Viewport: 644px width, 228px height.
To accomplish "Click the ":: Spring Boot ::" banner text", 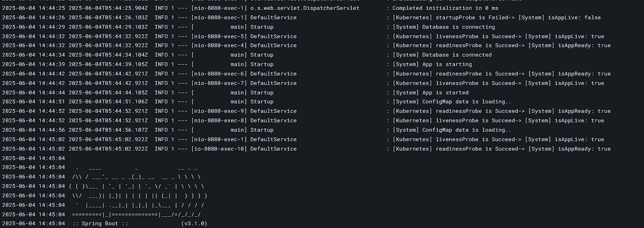I will click(101, 224).
